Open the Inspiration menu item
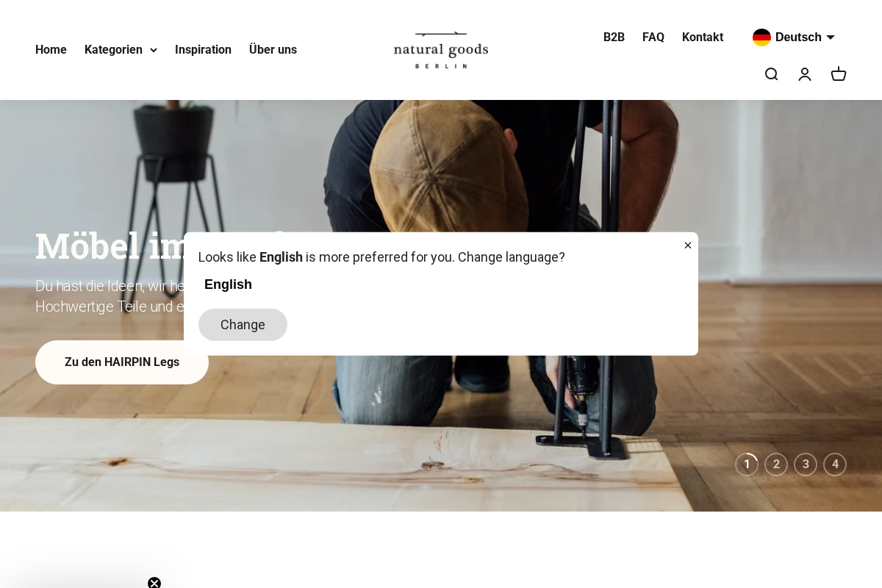The image size is (882, 588). click(203, 50)
